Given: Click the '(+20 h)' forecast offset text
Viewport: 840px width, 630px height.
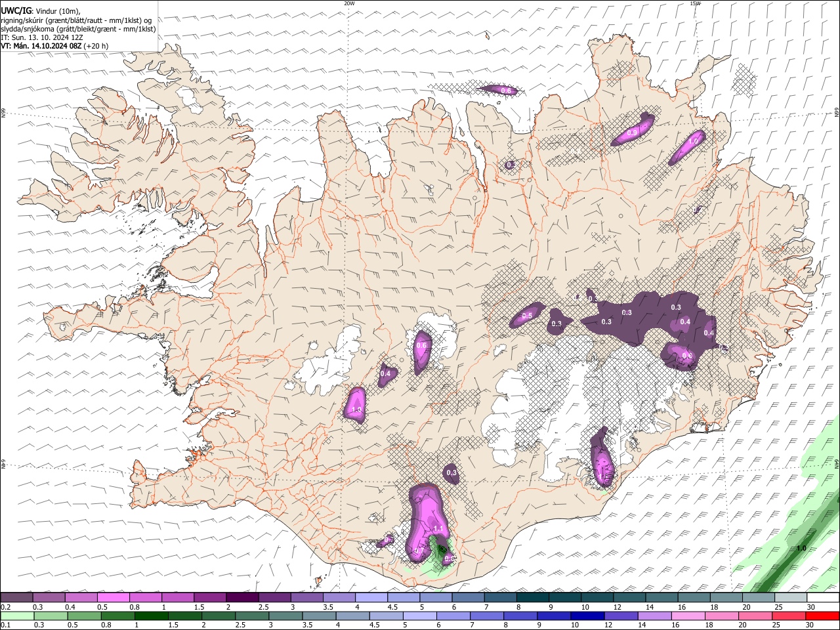Looking at the screenshot, I should pyautogui.click(x=96, y=46).
